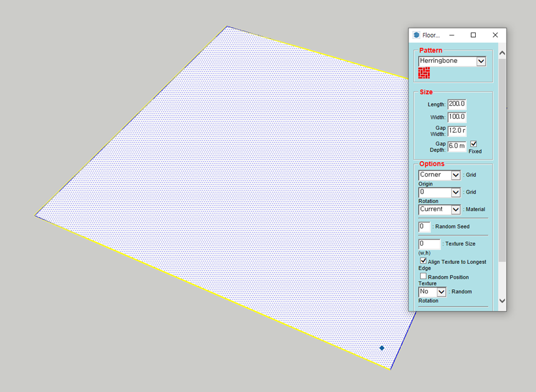This screenshot has width=536, height=392.
Task: Toggle the Fixed gap depth checkbox
Action: [473, 144]
